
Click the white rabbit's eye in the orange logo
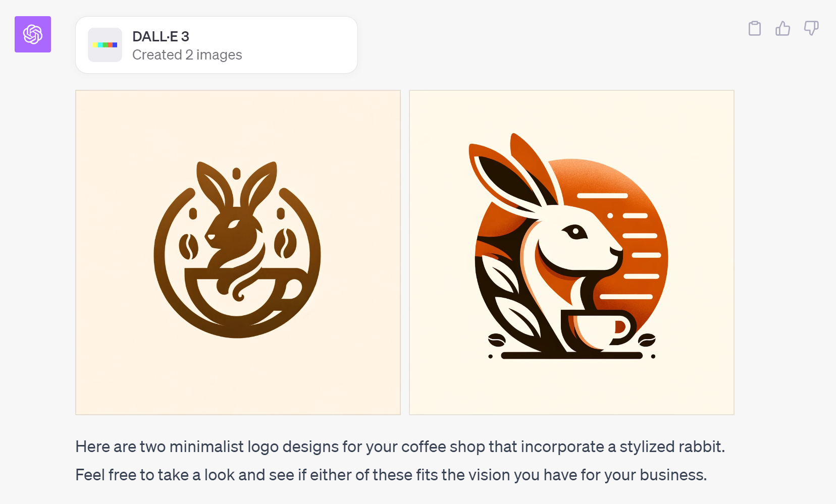576,232
